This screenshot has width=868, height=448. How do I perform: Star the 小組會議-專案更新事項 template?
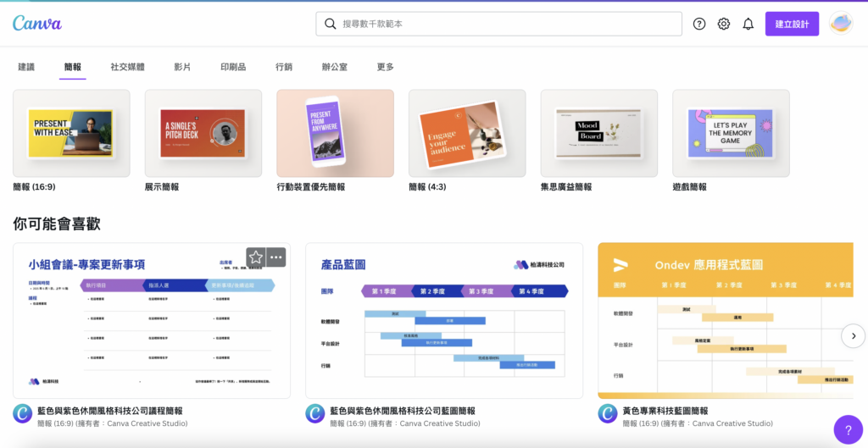click(x=256, y=257)
